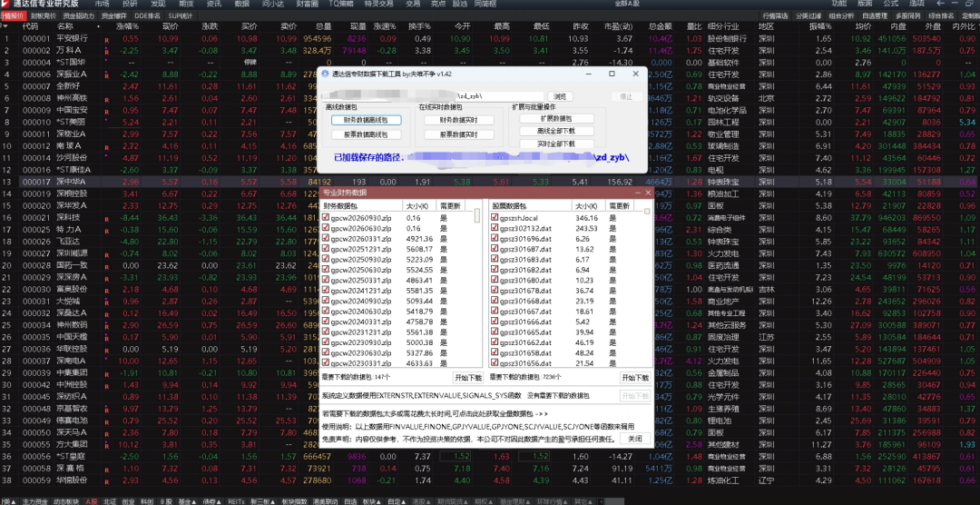Toggle the gpcw20230930.zip checkbox
This screenshot has height=505, width=980.
(325, 342)
